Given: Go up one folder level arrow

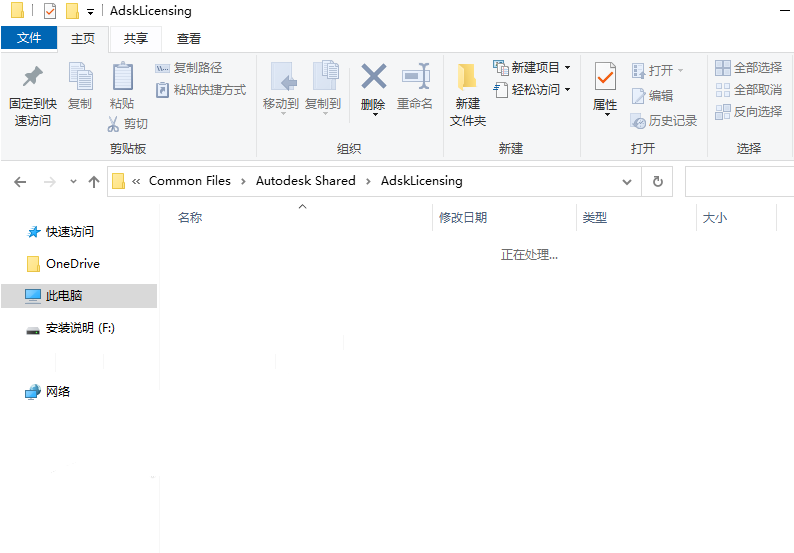Looking at the screenshot, I should pos(94,182).
